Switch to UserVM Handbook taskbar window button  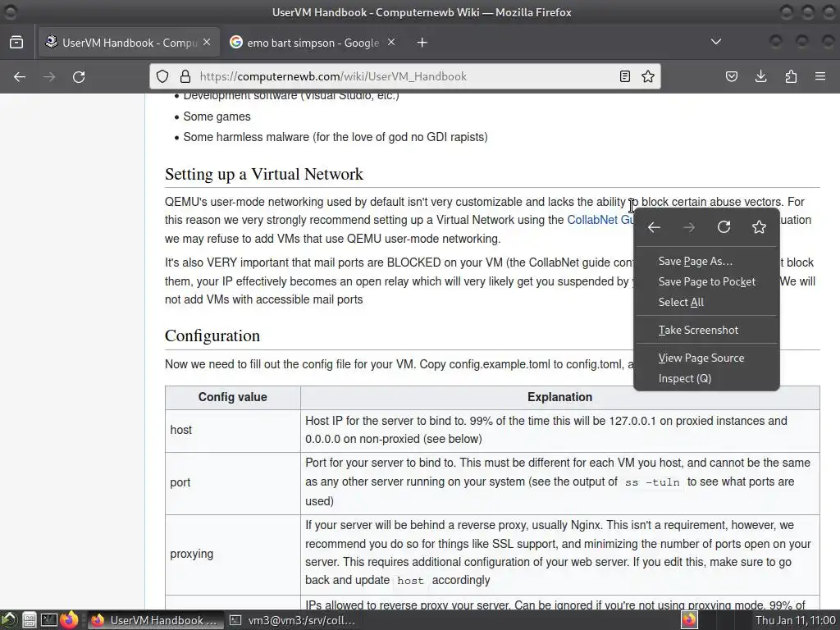click(155, 620)
